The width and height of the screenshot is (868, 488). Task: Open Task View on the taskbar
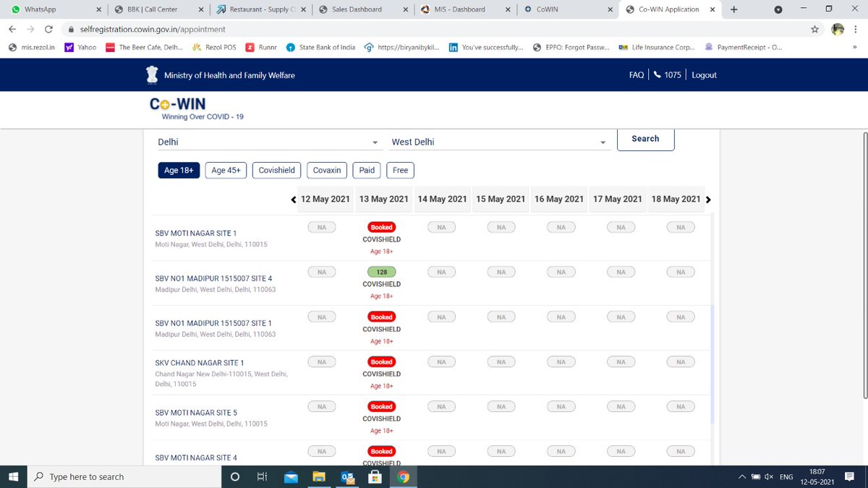tap(263, 476)
